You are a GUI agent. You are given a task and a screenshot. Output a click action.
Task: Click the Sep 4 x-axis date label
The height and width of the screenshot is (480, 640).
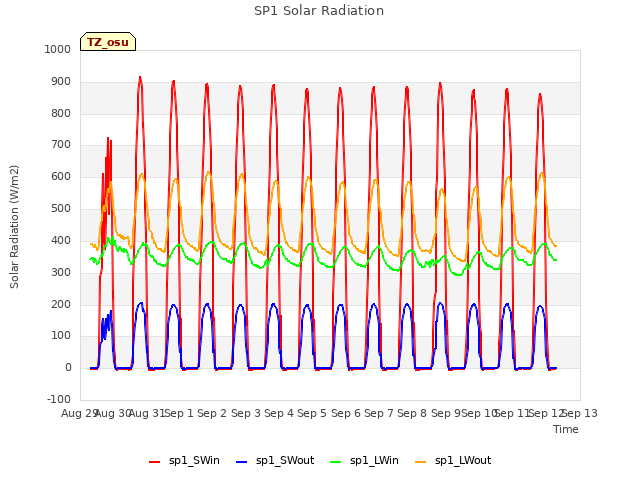point(279,413)
